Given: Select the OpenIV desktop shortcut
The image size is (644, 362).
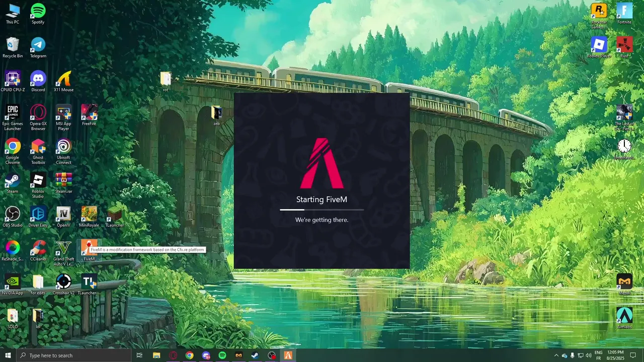Looking at the screenshot, I should coord(63,217).
